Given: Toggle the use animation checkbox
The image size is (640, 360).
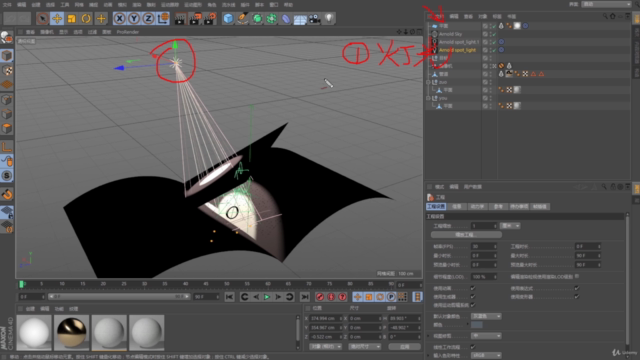Looking at the screenshot, I should pyautogui.click(x=473, y=288).
